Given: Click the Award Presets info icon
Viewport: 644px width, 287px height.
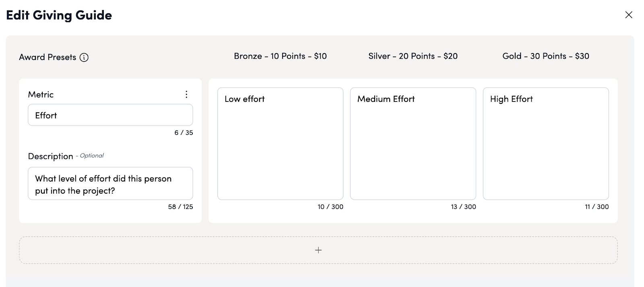Looking at the screenshot, I should point(84,57).
